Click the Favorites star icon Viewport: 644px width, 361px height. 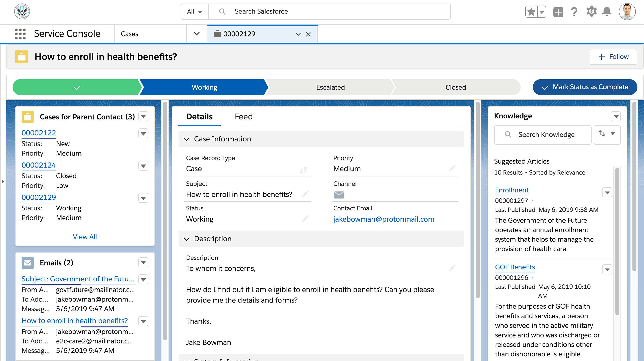(x=531, y=12)
